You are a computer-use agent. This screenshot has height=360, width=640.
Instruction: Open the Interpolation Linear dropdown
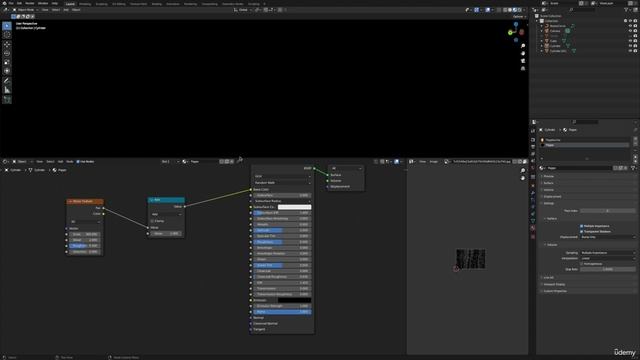tap(608, 258)
